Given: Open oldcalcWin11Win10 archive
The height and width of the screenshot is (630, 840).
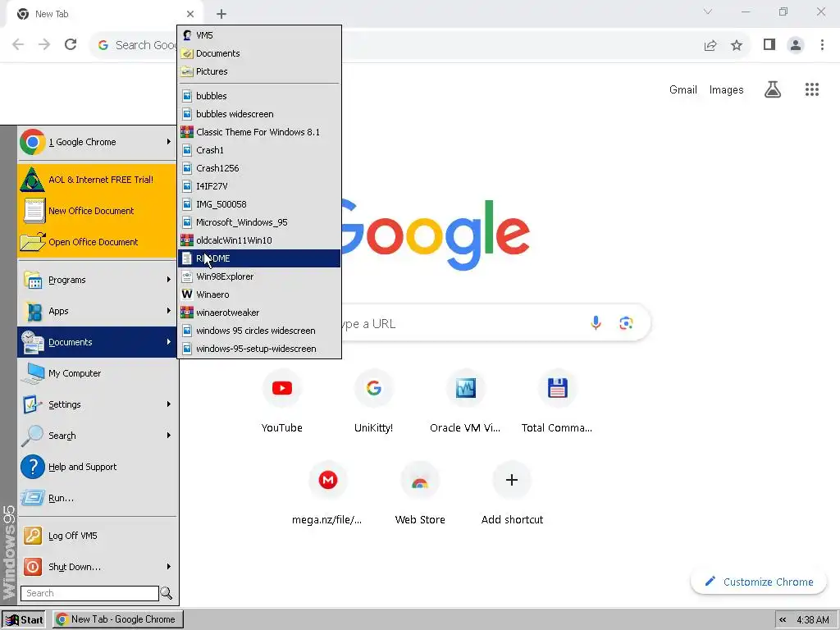Looking at the screenshot, I should [259, 240].
